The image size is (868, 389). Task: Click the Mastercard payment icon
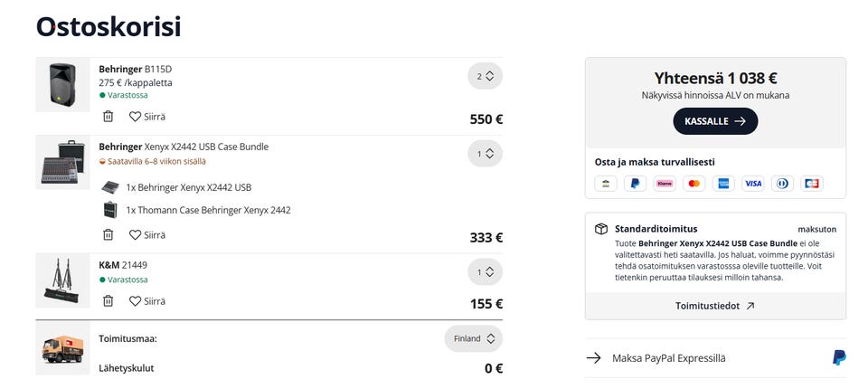(693, 184)
